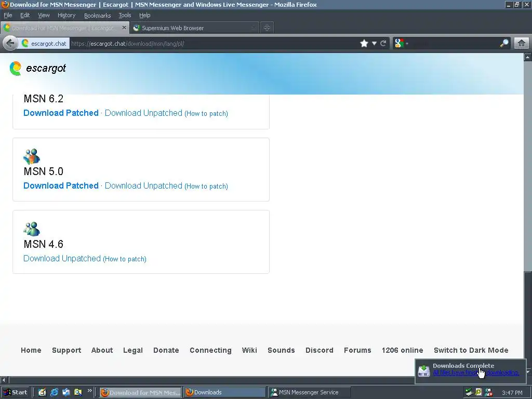Click the Downloads Complete notification icon
The image size is (532, 399).
click(424, 370)
